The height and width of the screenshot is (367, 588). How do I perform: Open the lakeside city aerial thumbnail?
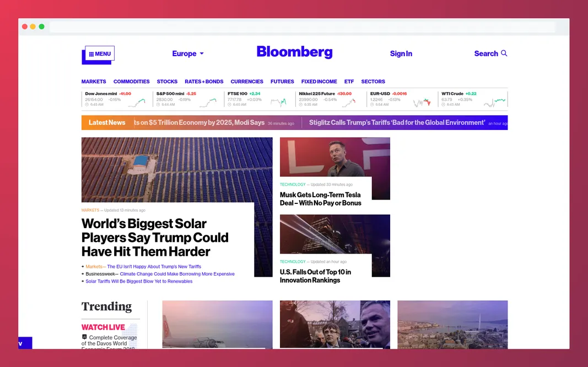pos(452,325)
